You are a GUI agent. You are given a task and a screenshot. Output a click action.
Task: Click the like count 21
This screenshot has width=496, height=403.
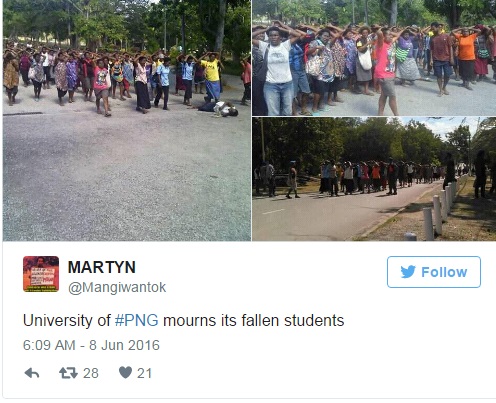click(x=144, y=373)
